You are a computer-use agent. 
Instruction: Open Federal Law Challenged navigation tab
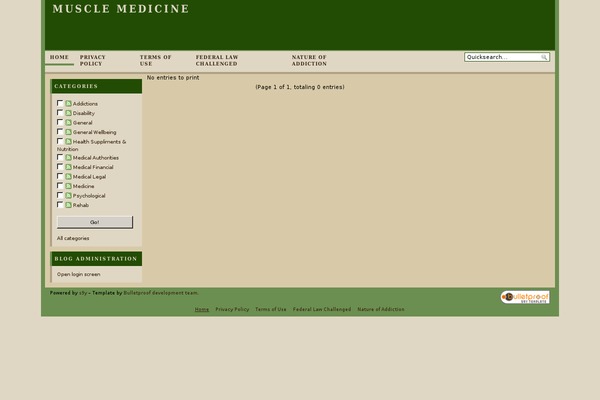(x=217, y=60)
